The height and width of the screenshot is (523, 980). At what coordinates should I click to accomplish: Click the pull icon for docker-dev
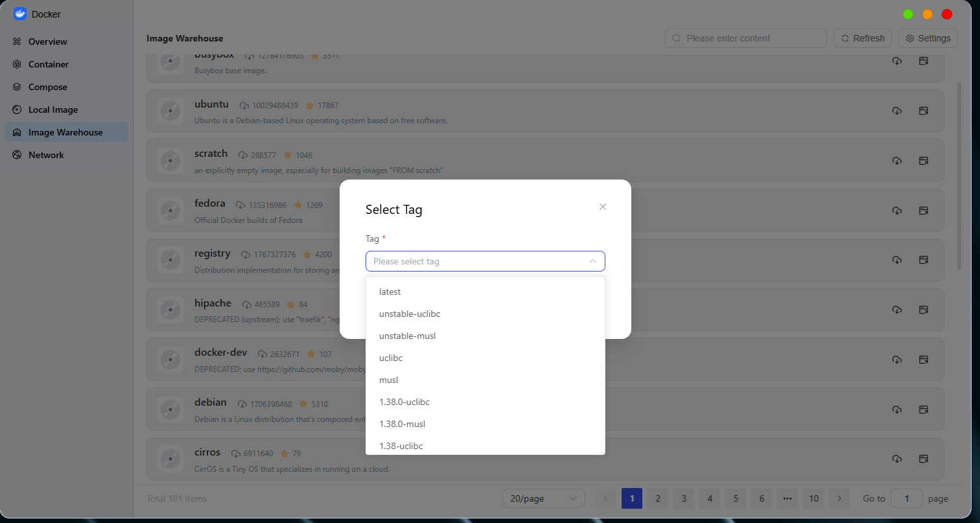pyautogui.click(x=897, y=360)
